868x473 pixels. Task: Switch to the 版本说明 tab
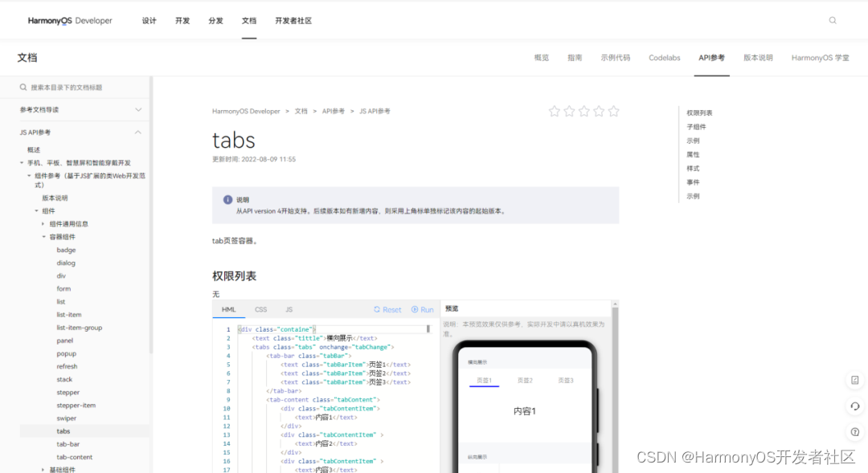(x=758, y=58)
